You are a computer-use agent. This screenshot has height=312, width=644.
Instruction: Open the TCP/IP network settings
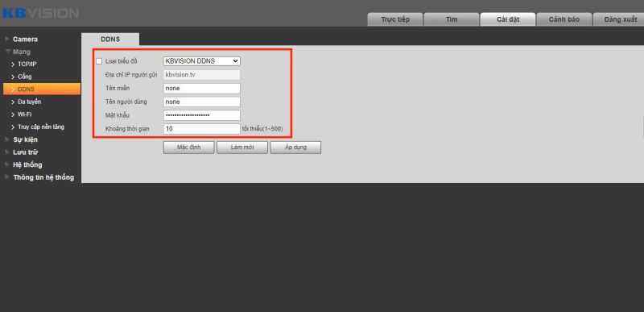(x=27, y=64)
